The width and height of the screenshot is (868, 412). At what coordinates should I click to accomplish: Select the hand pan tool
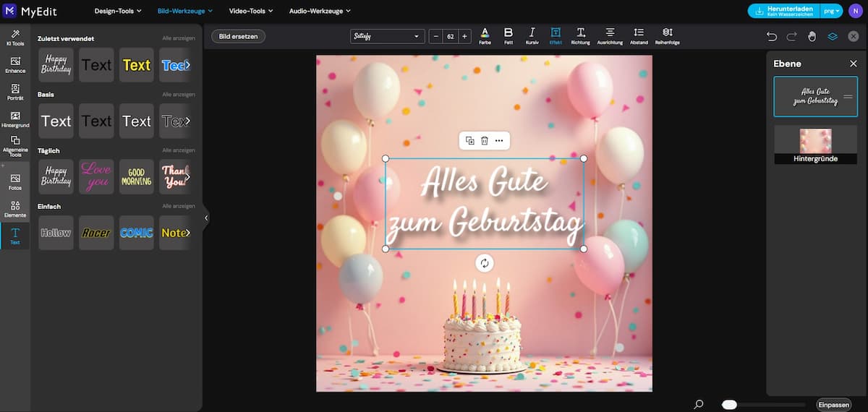point(812,36)
